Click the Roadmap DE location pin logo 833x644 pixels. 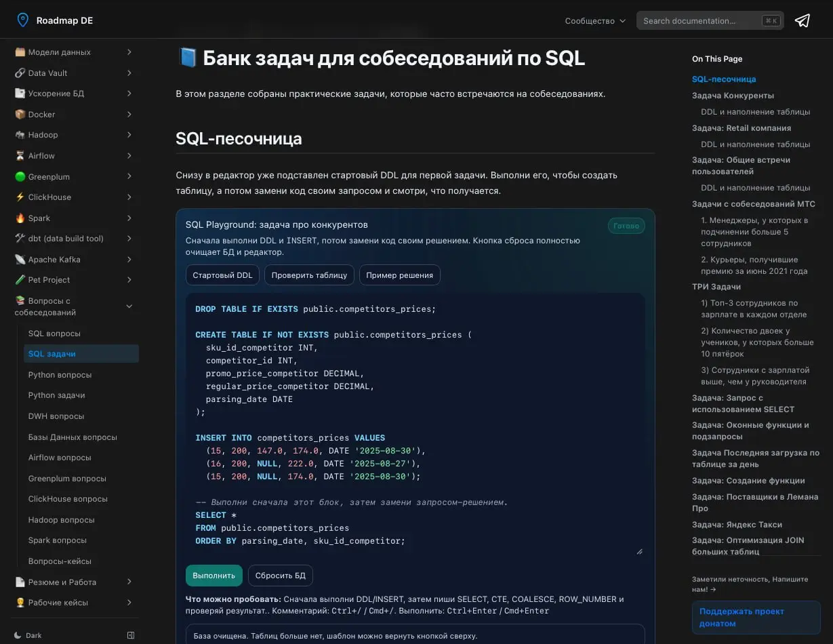pyautogui.click(x=23, y=20)
